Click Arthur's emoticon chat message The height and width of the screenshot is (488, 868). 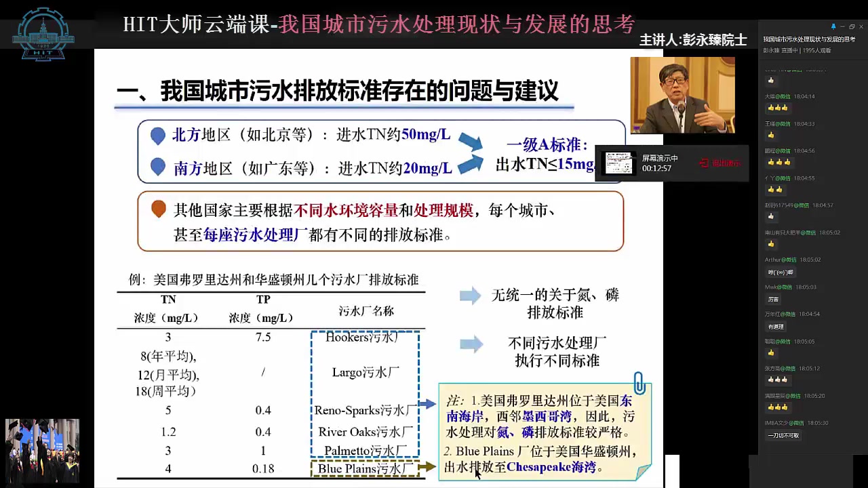781,272
